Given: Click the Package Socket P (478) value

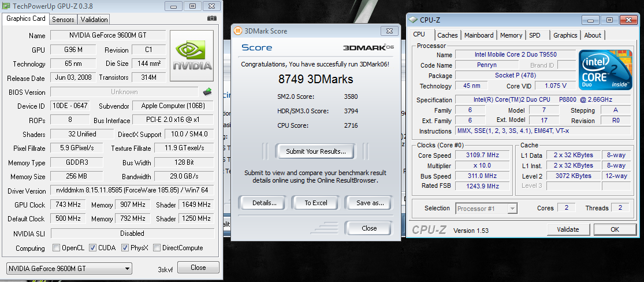Looking at the screenshot, I should [x=516, y=76].
